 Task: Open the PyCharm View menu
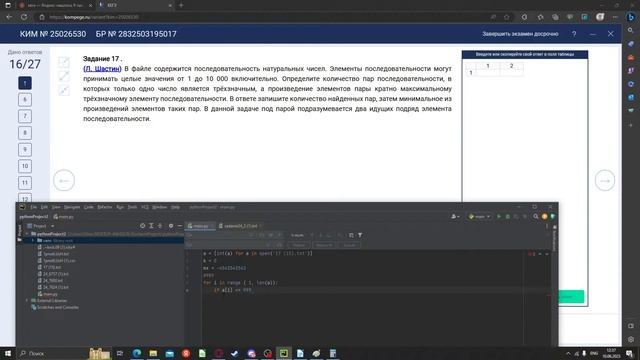[56, 207]
